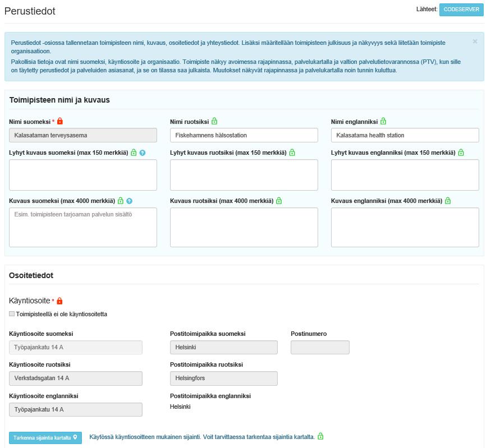Dismiss the blue info banner
The height and width of the screenshot is (448, 491).
click(x=475, y=41)
